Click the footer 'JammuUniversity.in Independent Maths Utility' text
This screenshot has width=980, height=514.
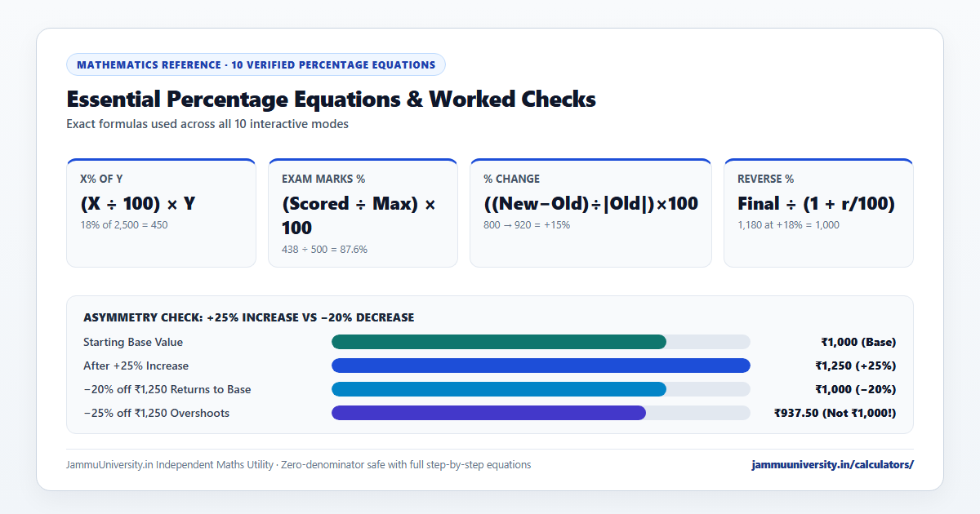coord(170,464)
